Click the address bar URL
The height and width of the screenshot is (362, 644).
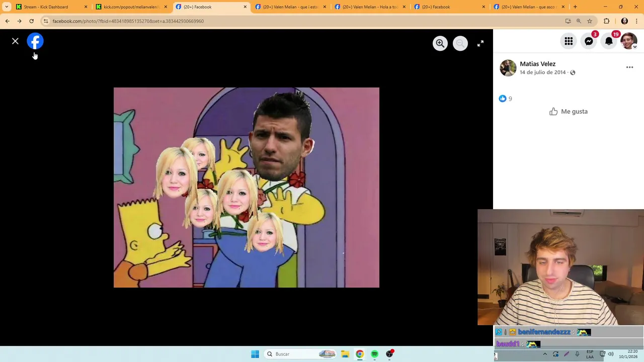pos(128,21)
